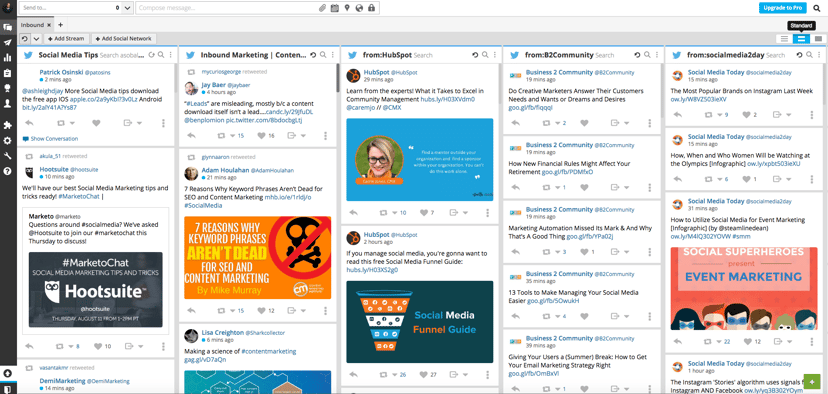Click the Business 2 Community name on retirement tweet

[x=559, y=144]
